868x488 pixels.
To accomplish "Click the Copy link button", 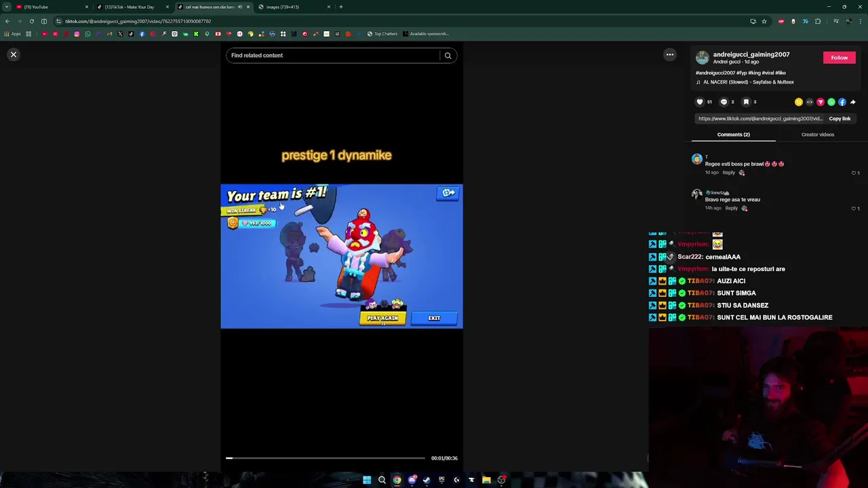I will 840,119.
